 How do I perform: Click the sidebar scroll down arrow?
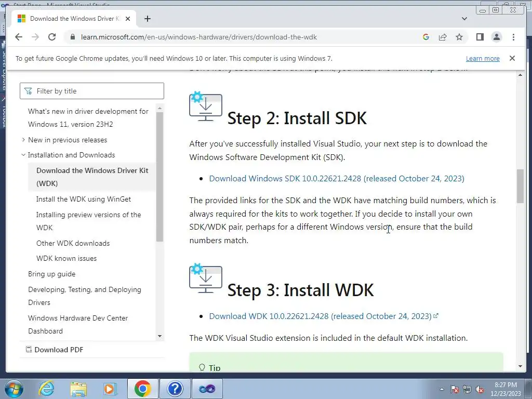point(160,336)
